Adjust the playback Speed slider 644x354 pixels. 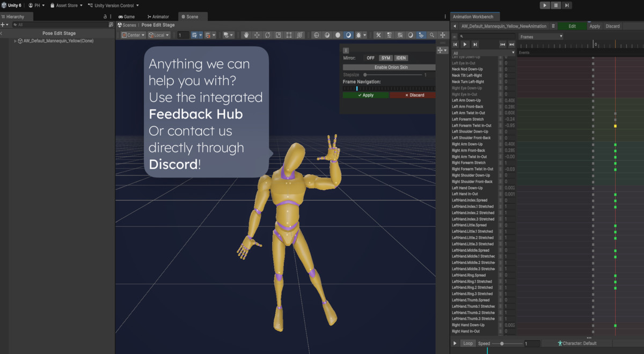click(507, 343)
